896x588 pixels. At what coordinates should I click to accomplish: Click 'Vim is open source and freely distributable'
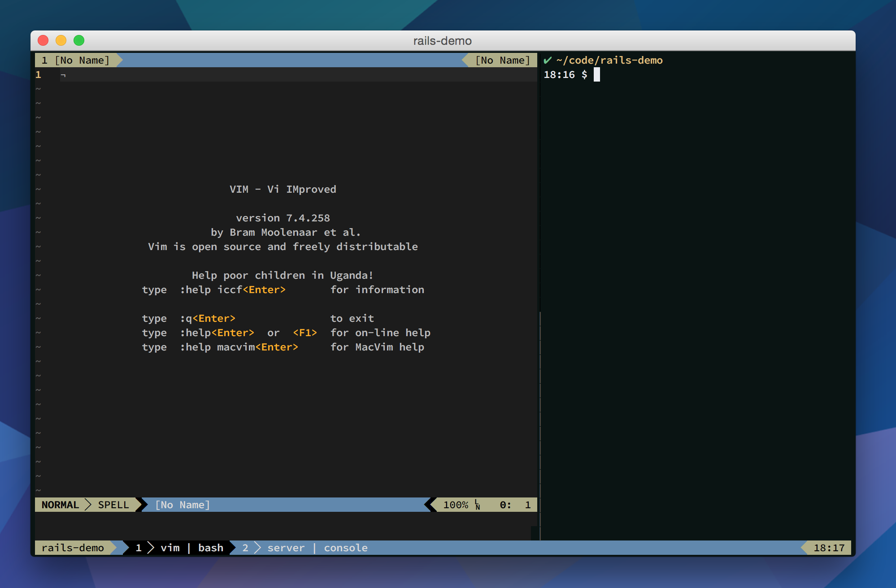point(283,246)
